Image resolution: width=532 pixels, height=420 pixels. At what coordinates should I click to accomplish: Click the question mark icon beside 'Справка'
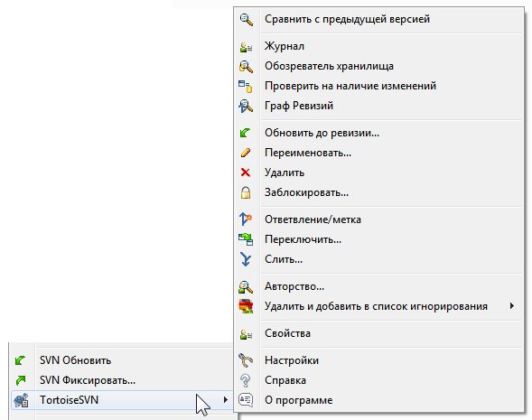tap(246, 380)
